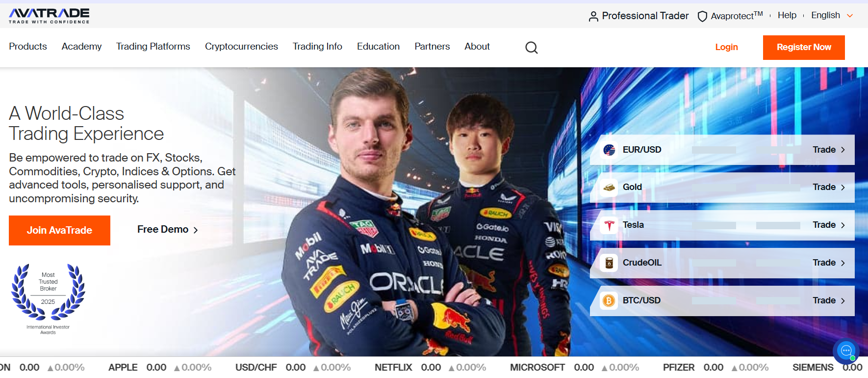Image resolution: width=868 pixels, height=378 pixels.
Task: Click Trade on the BTC/USD row
Action: pos(824,300)
